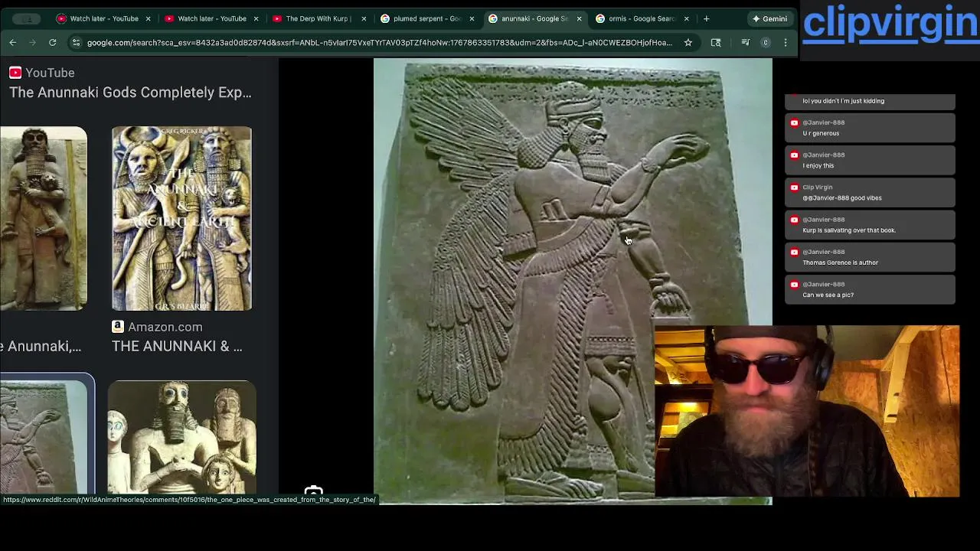Open The Anunnaki Gods Completely Exp... result

click(x=130, y=93)
